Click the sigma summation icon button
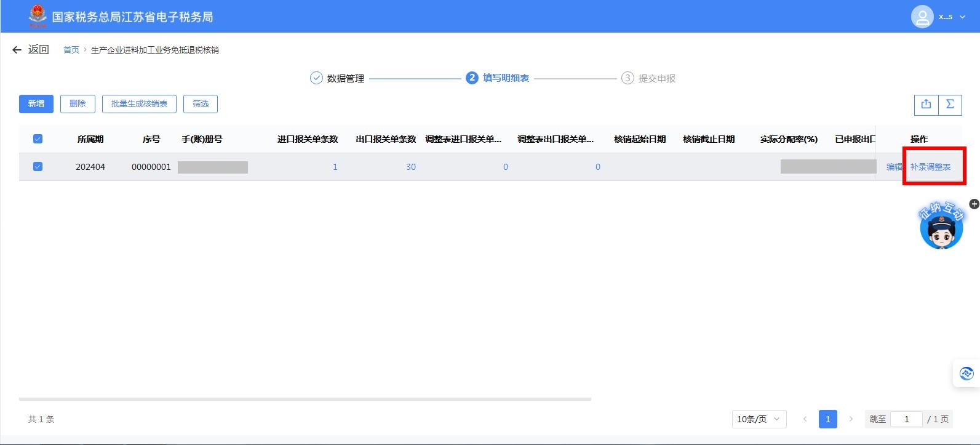 [950, 104]
